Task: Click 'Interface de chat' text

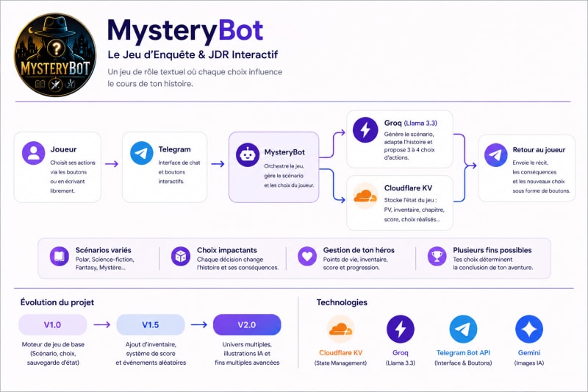Action: pyautogui.click(x=179, y=163)
